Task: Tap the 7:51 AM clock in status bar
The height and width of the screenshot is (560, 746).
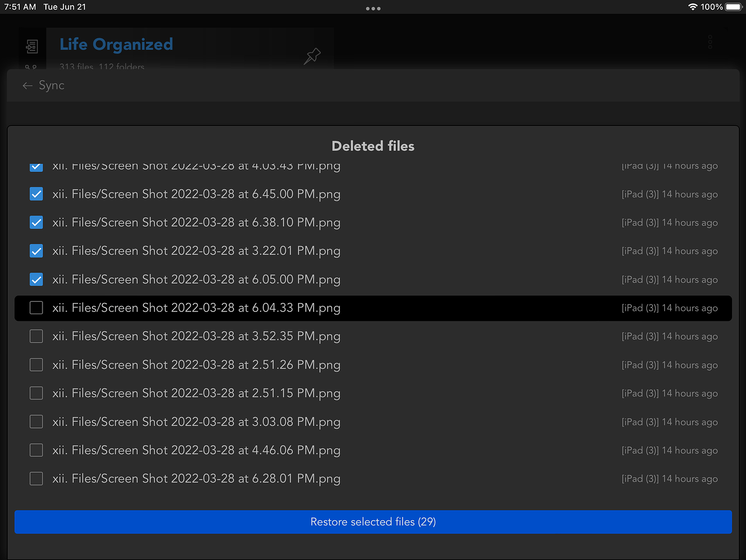Action: (x=20, y=7)
